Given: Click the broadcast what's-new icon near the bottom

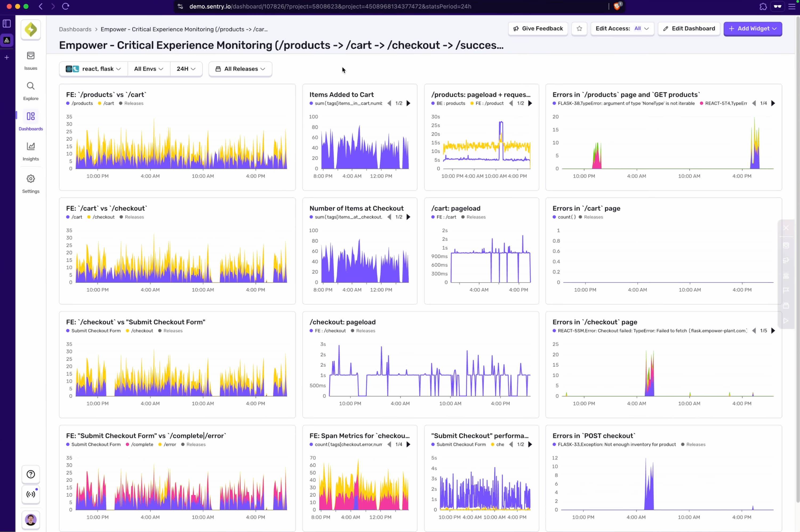Looking at the screenshot, I should tap(31, 494).
